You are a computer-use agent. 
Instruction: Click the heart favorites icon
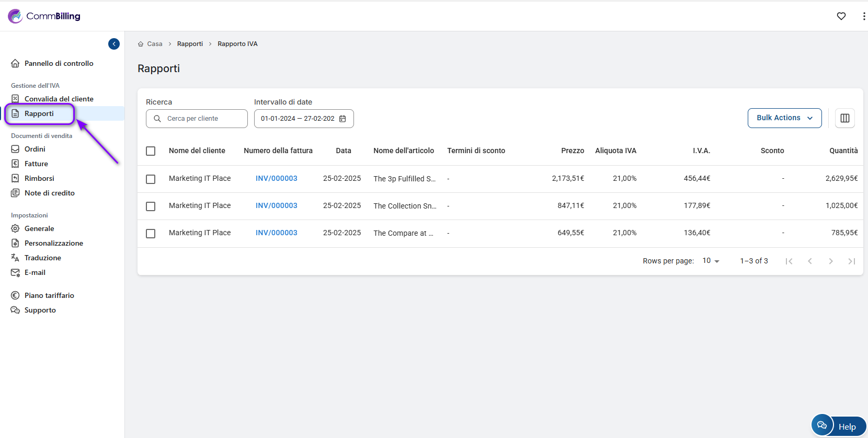click(x=841, y=16)
